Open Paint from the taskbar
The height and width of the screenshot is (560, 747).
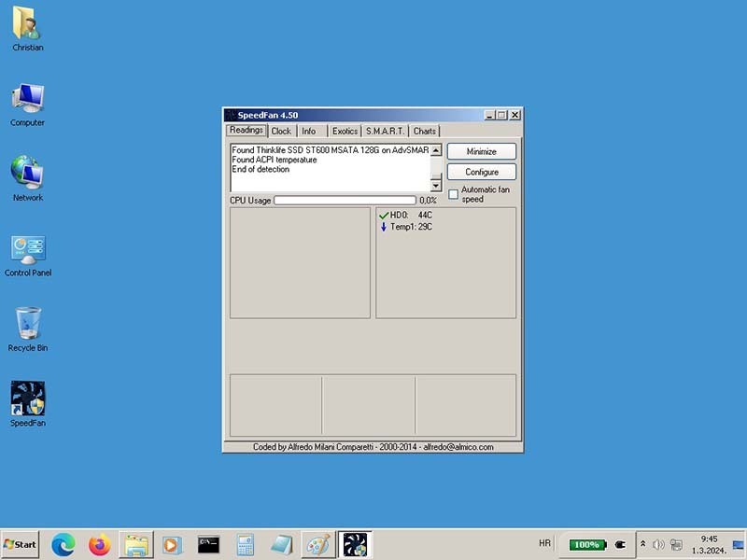tap(317, 544)
